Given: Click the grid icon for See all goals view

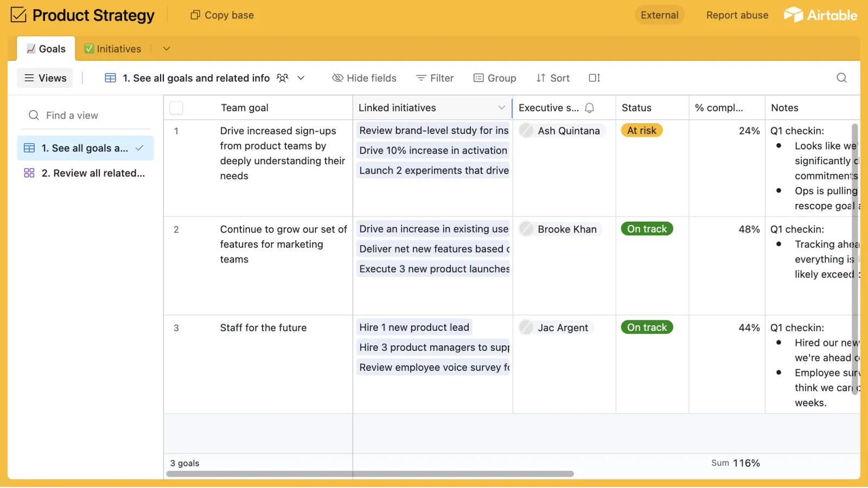Looking at the screenshot, I should pos(29,148).
